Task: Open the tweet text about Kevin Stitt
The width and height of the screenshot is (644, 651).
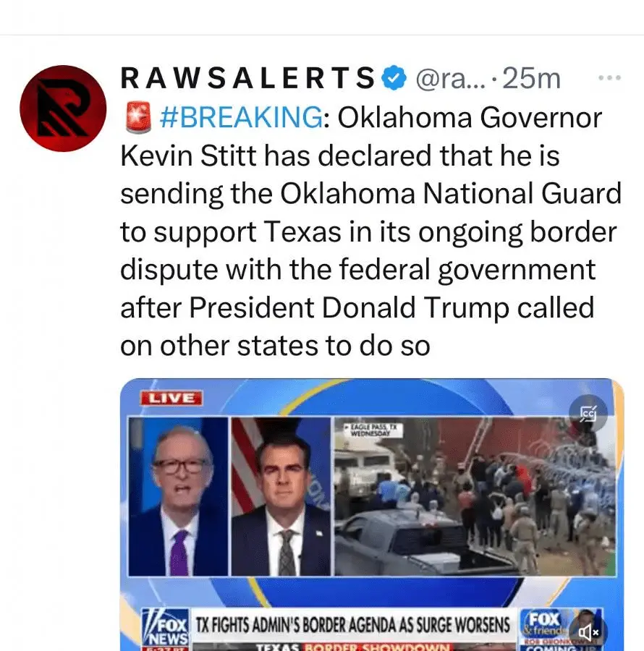Action: coord(370,231)
